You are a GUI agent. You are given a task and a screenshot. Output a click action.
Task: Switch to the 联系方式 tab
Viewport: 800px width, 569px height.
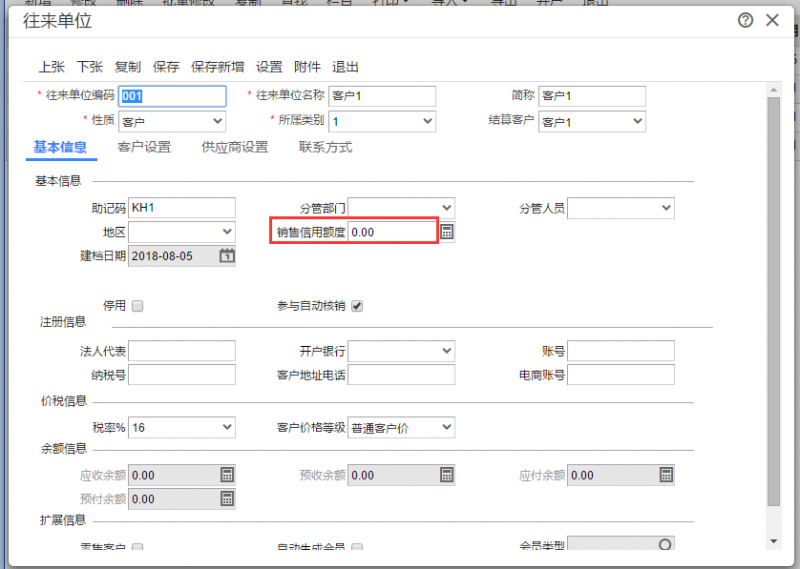click(326, 147)
